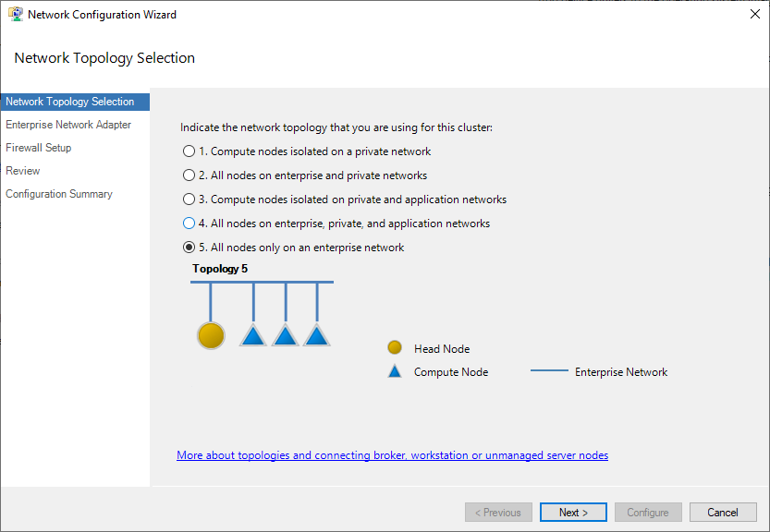
Task: Jump to the Review step
Action: 22,171
